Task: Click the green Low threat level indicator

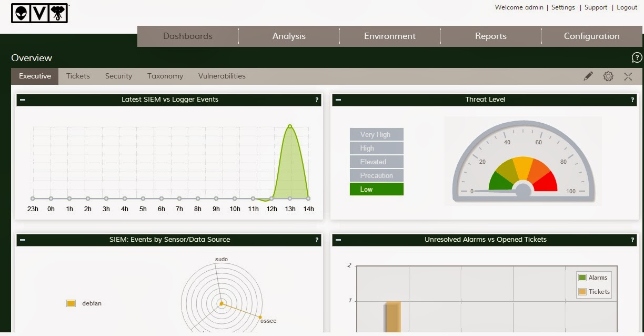Action: [376, 189]
